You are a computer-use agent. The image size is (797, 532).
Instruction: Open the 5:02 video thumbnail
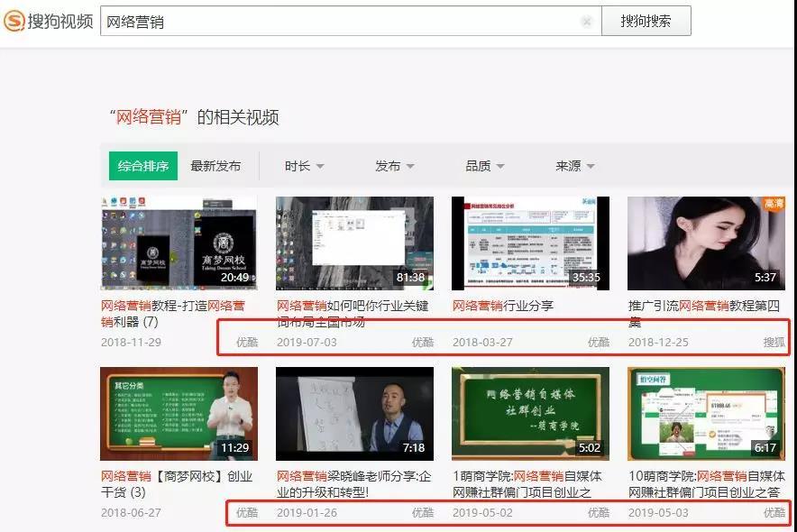pyautogui.click(x=530, y=414)
